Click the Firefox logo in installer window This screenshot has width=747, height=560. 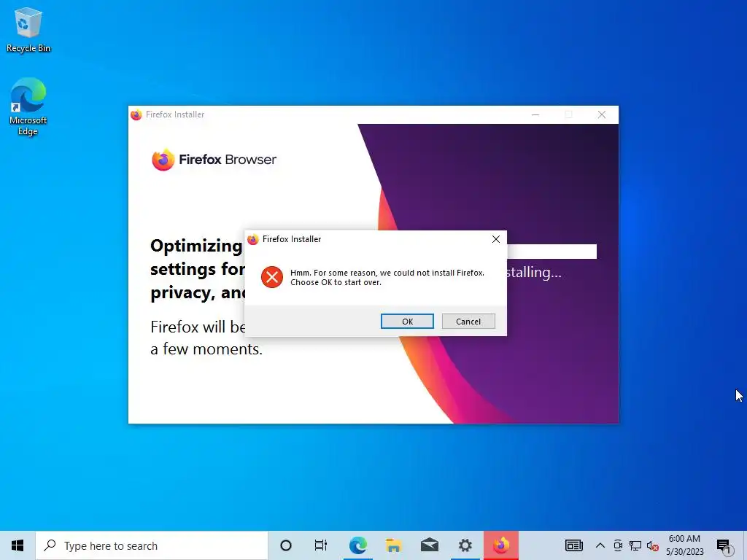tap(163, 160)
